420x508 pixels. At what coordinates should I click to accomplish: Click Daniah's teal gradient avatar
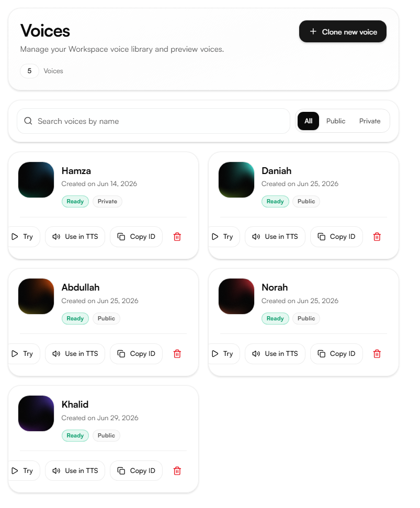coord(236,180)
